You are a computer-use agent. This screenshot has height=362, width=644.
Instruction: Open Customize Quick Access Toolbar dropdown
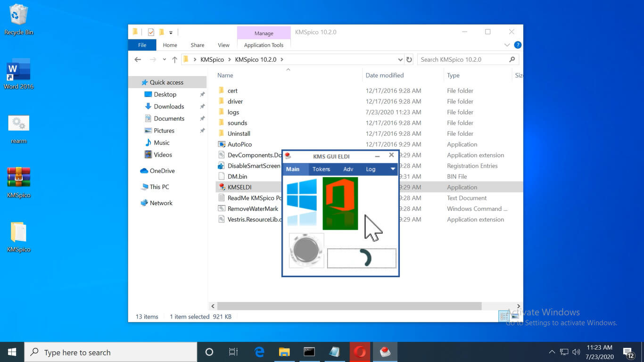coord(171,33)
